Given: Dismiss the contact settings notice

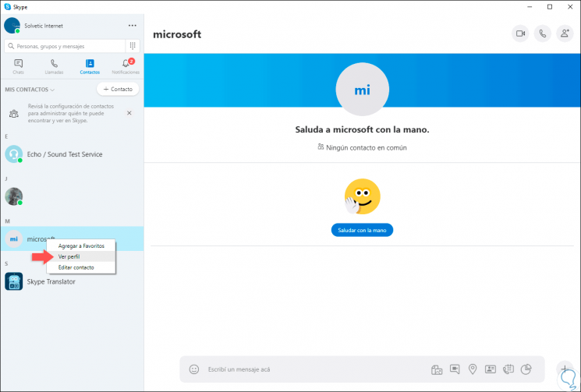Looking at the screenshot, I should click(129, 113).
